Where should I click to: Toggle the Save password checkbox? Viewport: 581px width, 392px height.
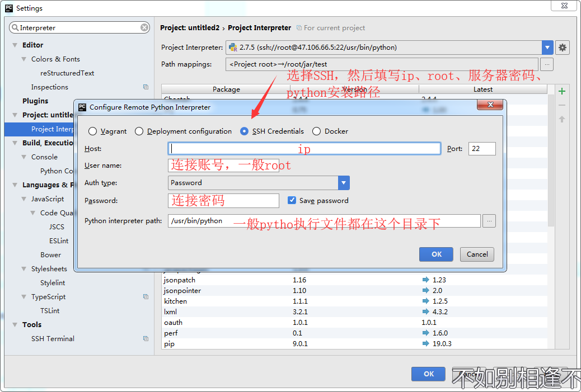pos(292,200)
